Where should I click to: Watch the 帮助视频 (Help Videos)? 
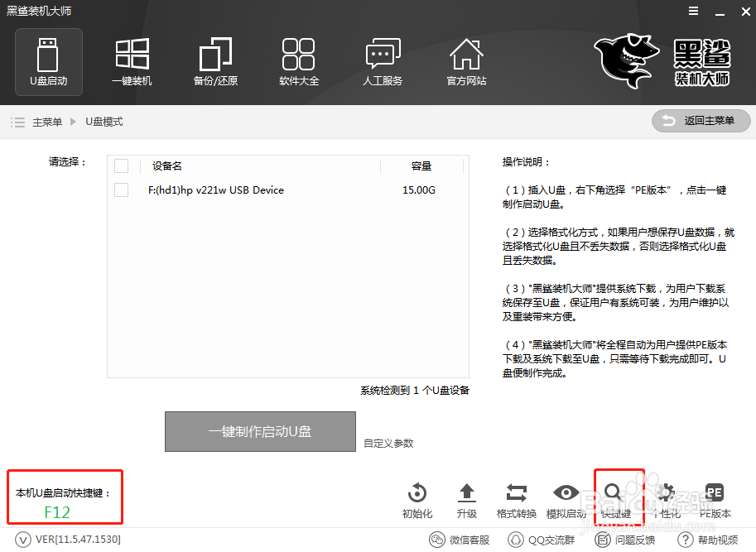pos(709,539)
